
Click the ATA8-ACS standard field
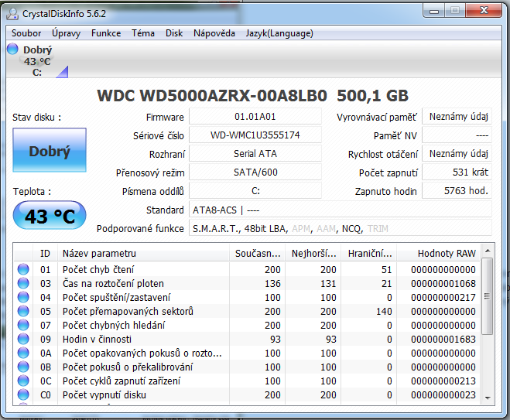point(341,210)
